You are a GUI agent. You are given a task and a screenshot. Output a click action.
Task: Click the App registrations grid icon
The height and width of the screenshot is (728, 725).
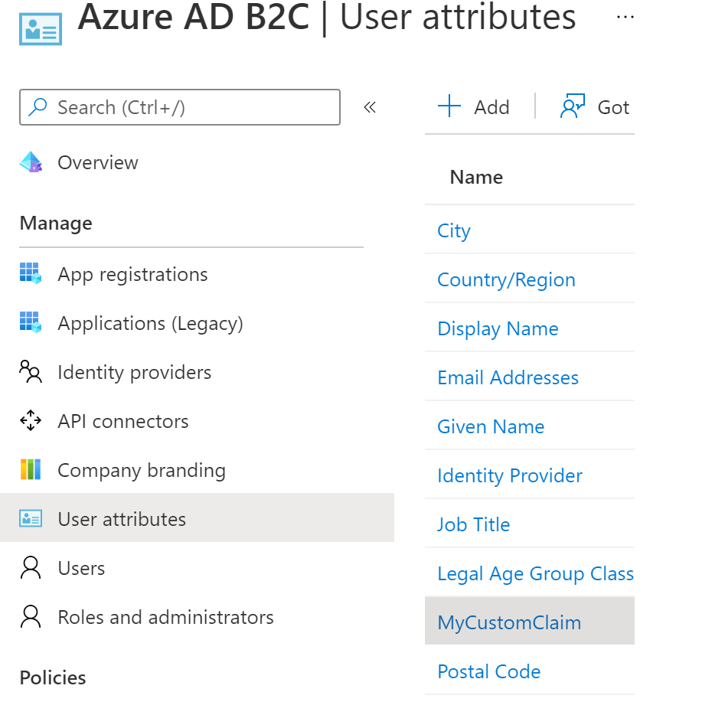[x=31, y=274]
